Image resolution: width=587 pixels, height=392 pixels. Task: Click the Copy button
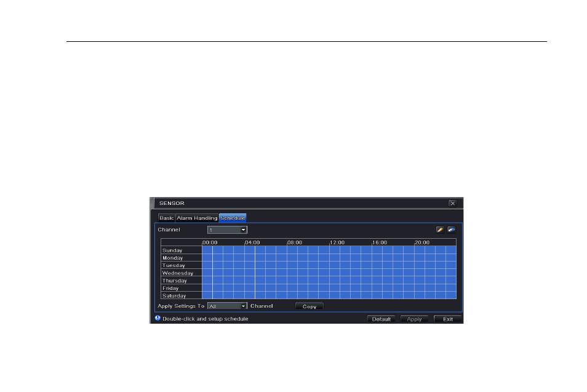(x=309, y=306)
